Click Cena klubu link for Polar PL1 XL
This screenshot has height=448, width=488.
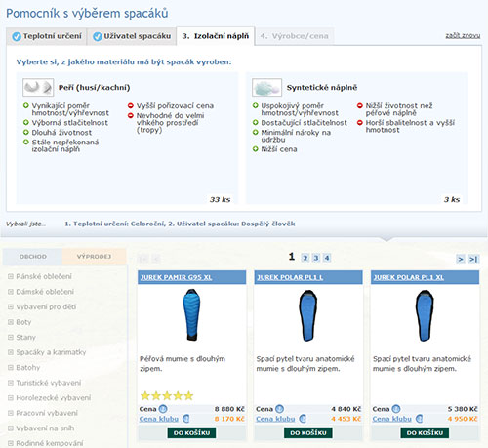[391, 419]
